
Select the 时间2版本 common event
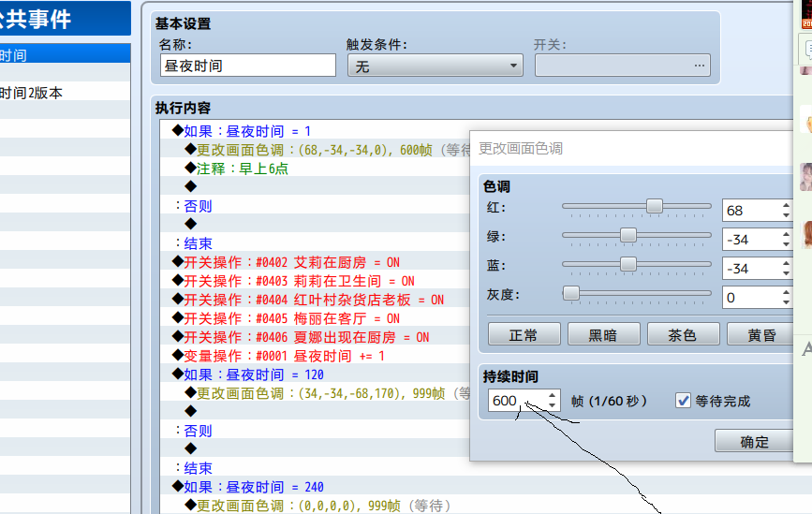tap(65, 93)
